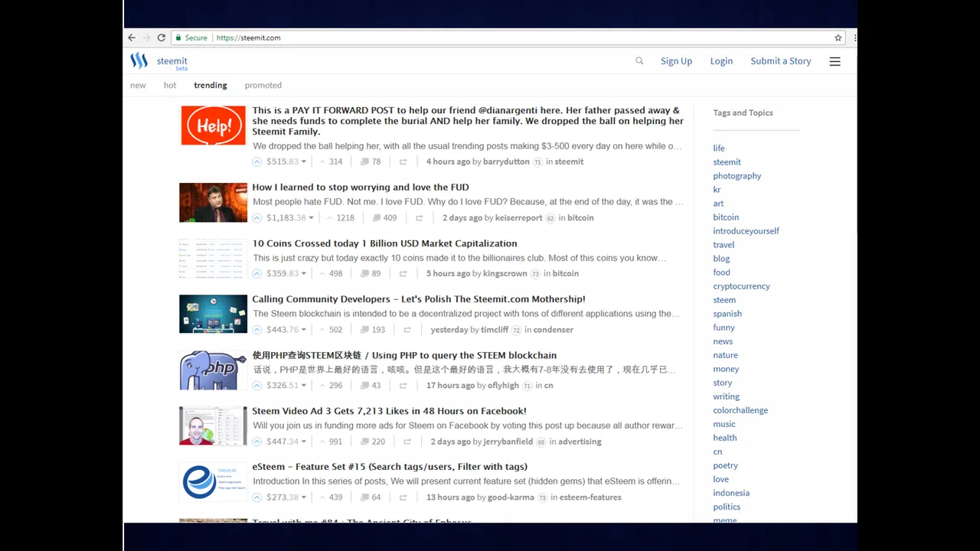Screen dimensions: 980x551
Task: Open the 'introduceyourself' tag
Action: (x=746, y=231)
